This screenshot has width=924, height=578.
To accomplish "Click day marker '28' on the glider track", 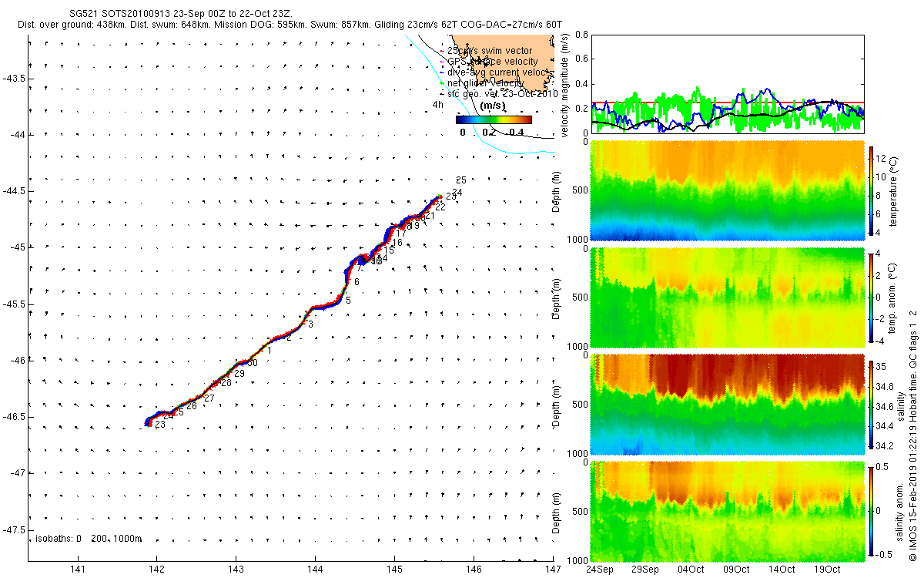I will coord(226,383).
